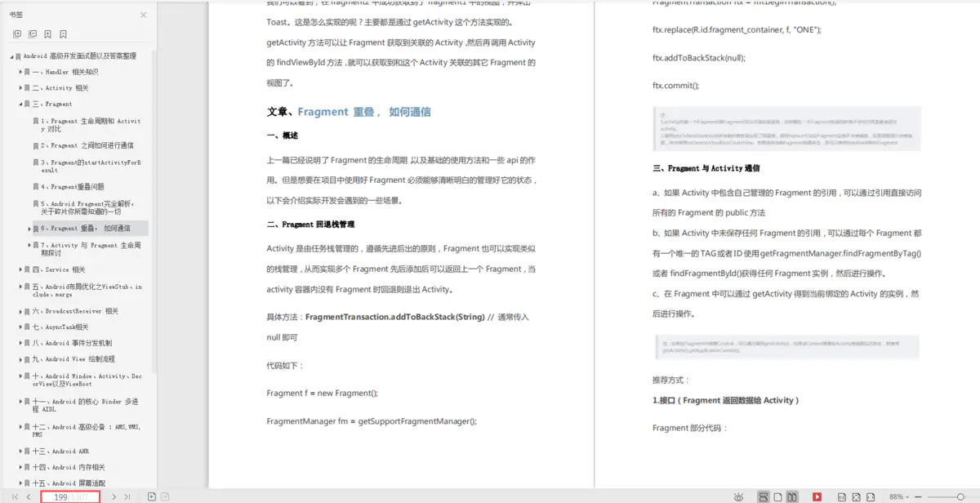Image resolution: width=980 pixels, height=503 pixels.
Task: Open bookmark 2、Fragment 之间如何进行通信
Action: tap(87, 145)
